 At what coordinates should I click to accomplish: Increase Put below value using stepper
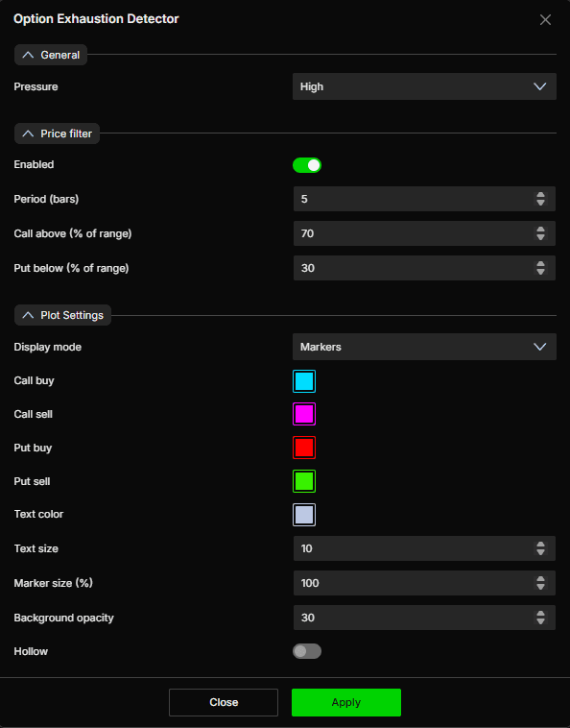(541, 264)
